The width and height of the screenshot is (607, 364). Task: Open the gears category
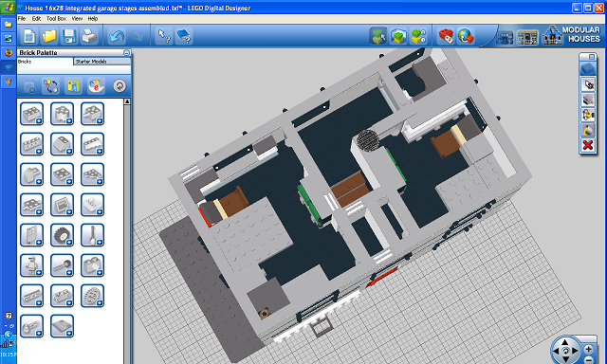(x=93, y=296)
